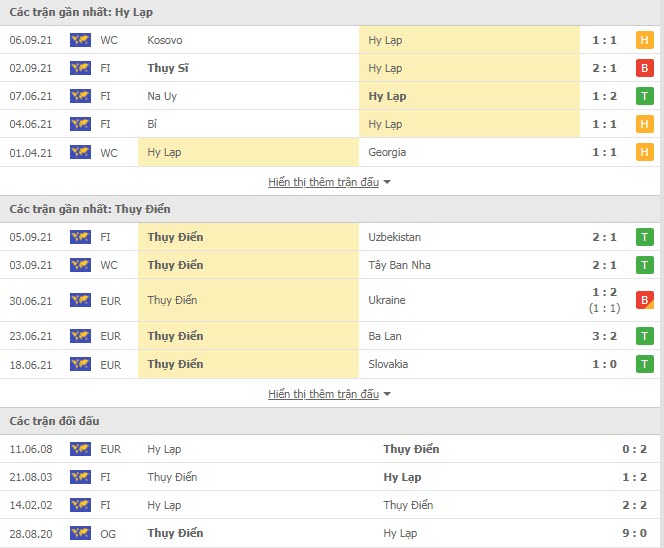Click 'Hiển thị thêm trận đấu' under Hy Lạp section
Screen dimensions: 664x548
(x=324, y=182)
